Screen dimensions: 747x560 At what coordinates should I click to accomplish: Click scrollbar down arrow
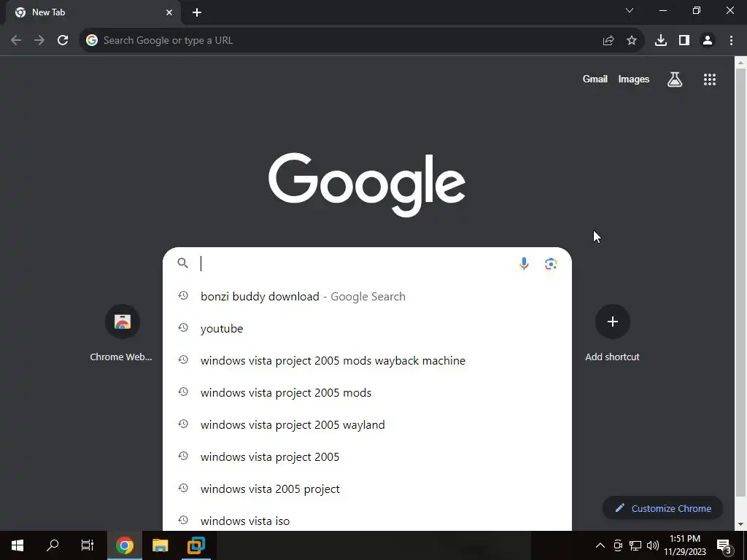point(741,525)
